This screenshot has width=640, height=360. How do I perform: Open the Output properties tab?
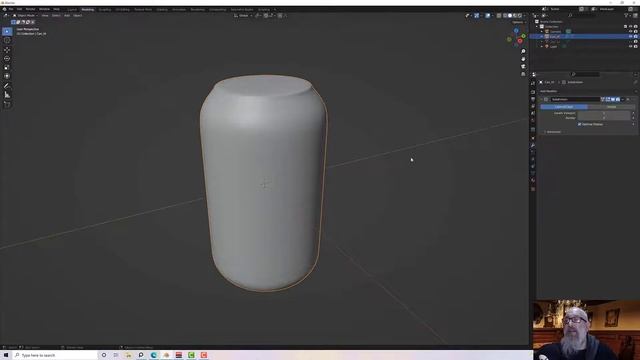[x=533, y=99]
